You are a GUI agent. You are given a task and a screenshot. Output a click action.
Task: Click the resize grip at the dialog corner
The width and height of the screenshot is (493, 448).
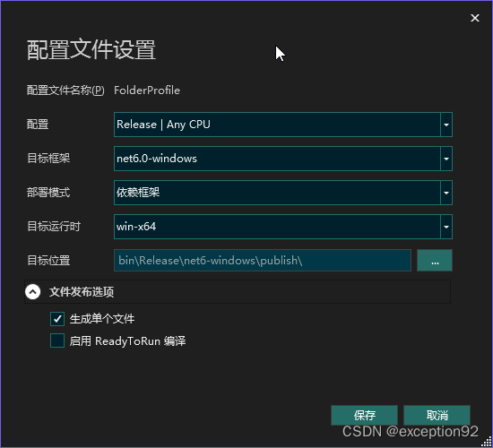[487, 442]
